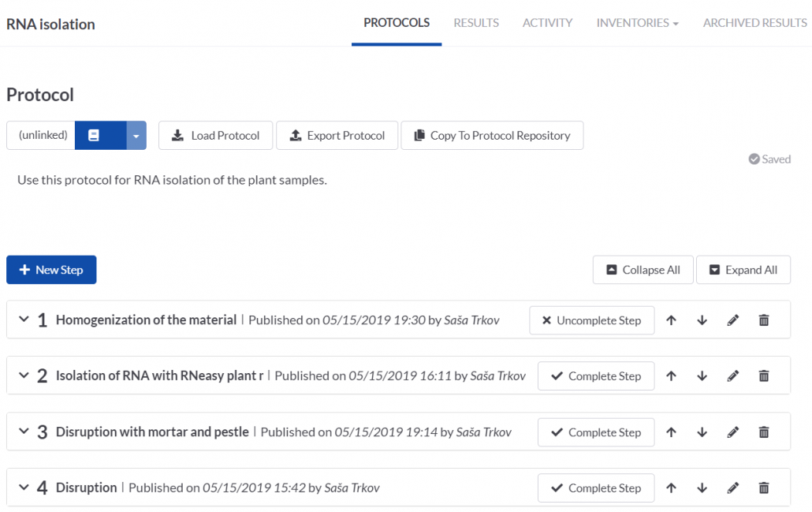Export the protocol
The width and height of the screenshot is (812, 512).
(337, 135)
